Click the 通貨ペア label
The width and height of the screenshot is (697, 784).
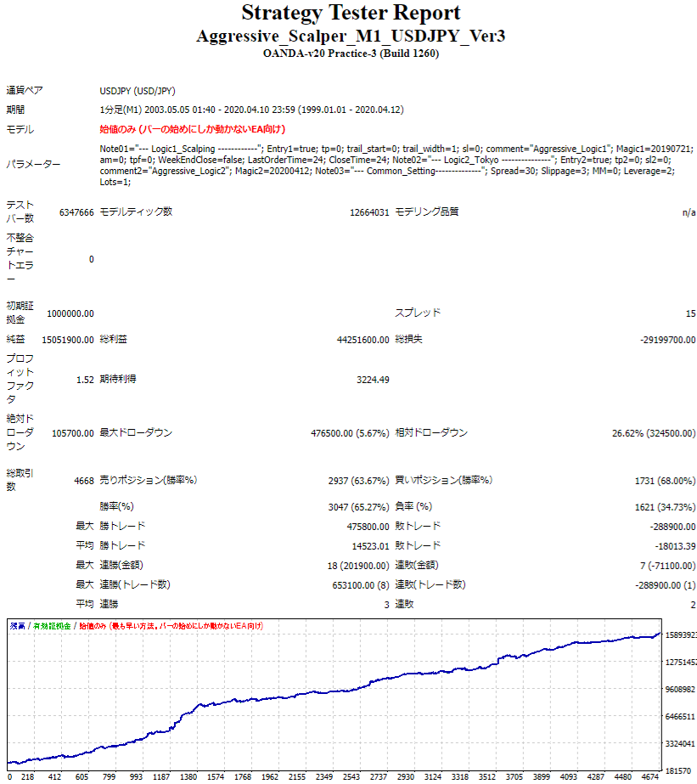click(25, 91)
